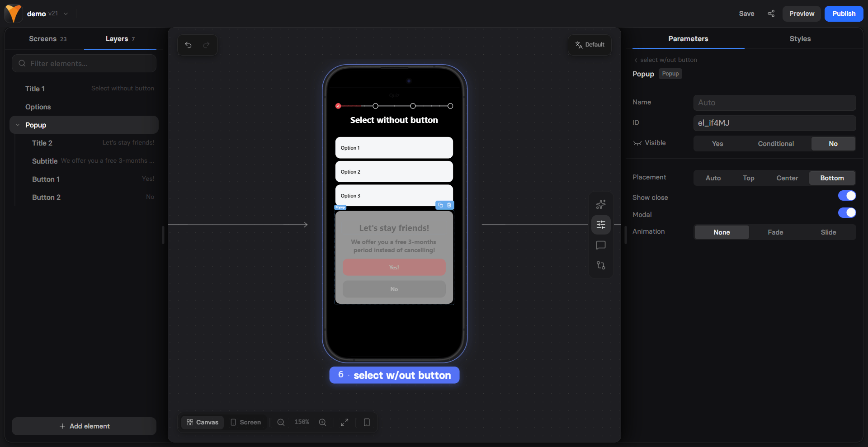Switch to the Parameters tab

[688, 39]
